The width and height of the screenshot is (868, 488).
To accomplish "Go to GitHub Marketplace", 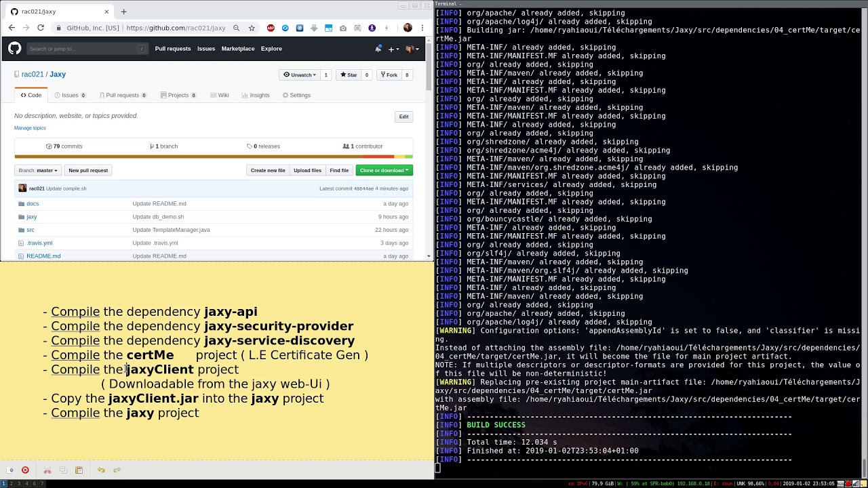I will (238, 49).
